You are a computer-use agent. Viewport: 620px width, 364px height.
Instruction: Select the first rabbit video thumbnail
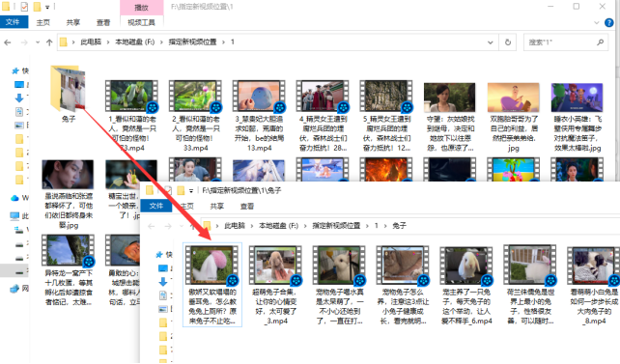click(211, 265)
